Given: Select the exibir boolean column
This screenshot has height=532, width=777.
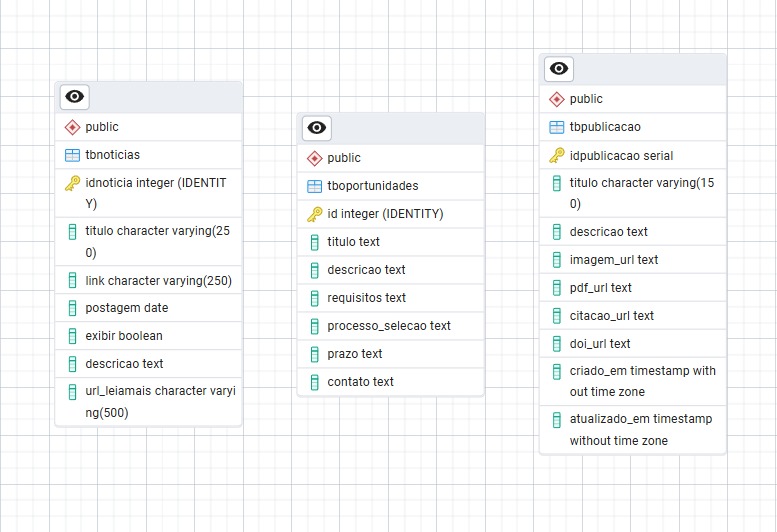Looking at the screenshot, I should (x=124, y=336).
